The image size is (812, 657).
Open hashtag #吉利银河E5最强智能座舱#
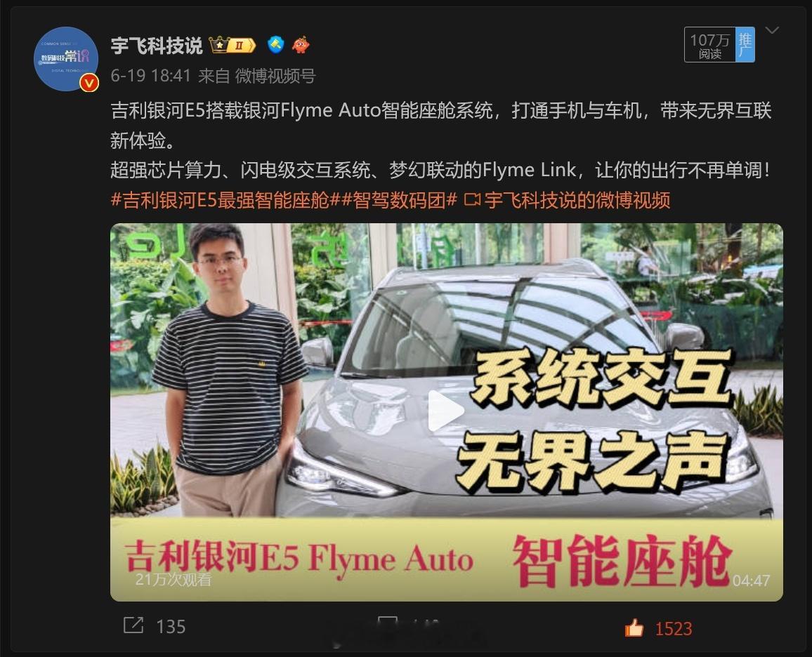[225, 200]
